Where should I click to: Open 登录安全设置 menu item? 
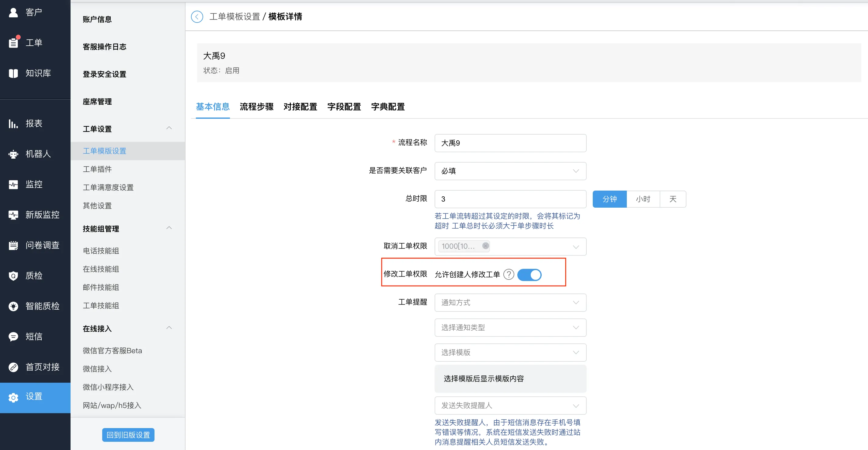tap(104, 74)
